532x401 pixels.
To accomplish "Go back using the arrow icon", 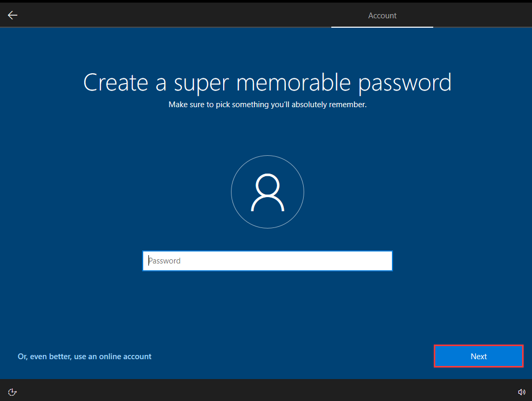I will coord(13,15).
